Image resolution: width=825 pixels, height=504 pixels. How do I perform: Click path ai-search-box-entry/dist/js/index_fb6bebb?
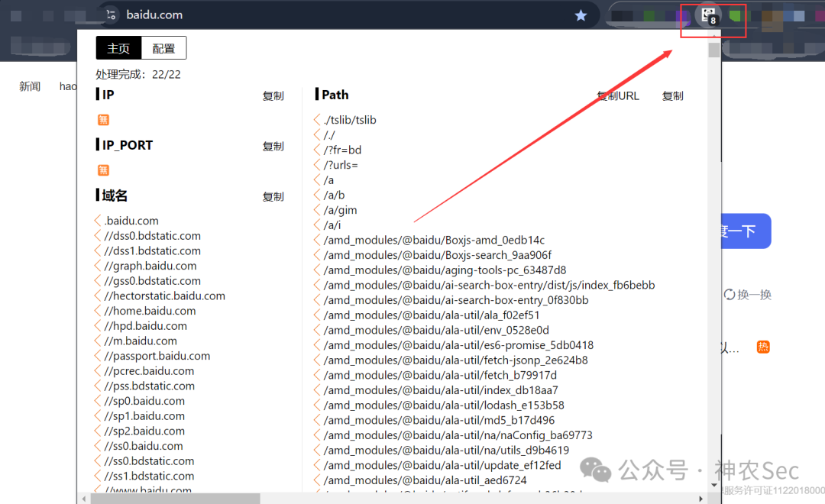click(490, 285)
